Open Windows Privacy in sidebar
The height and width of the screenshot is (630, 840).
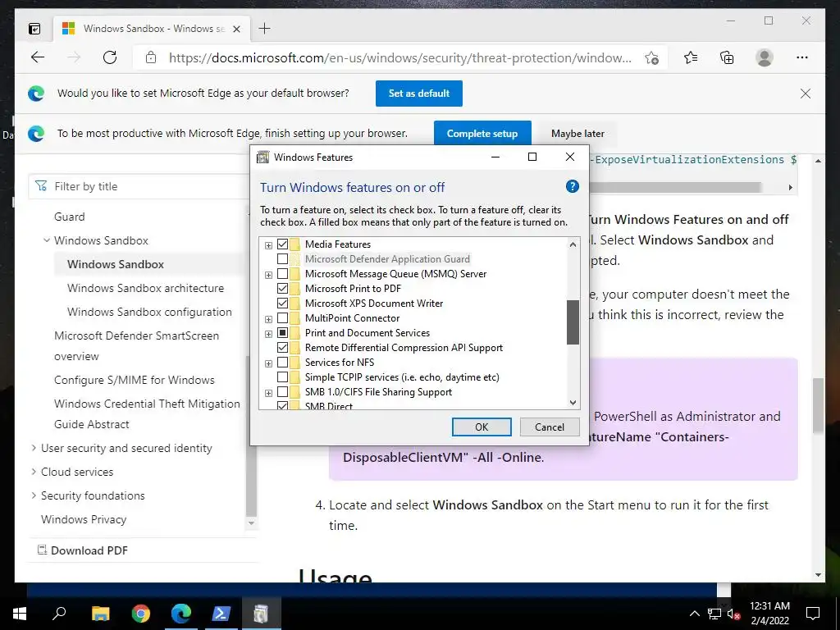84,519
